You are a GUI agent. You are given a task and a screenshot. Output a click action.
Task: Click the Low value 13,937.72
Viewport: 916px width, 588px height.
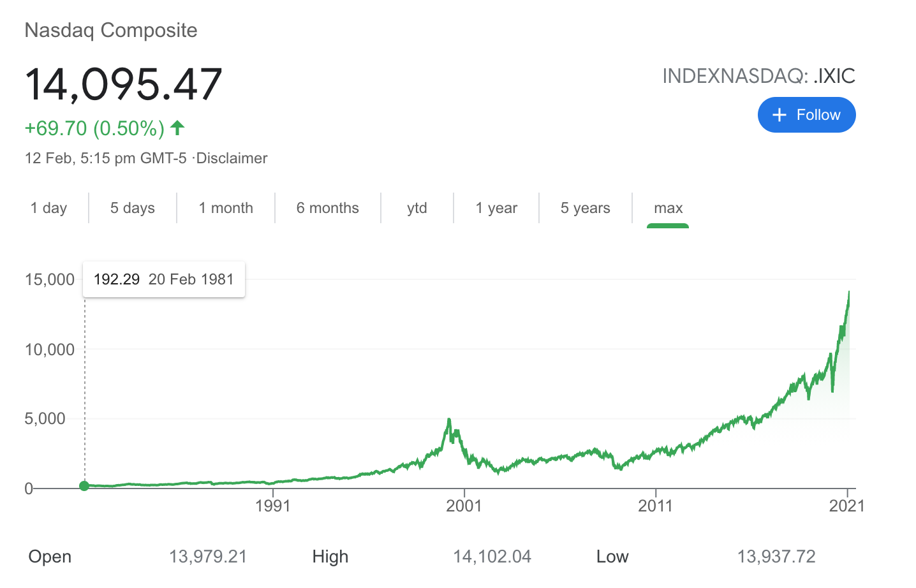click(x=776, y=557)
